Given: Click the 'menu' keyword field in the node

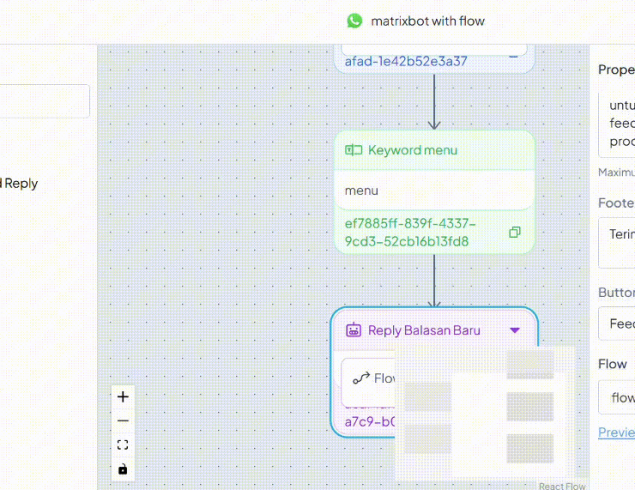Looking at the screenshot, I should tap(434, 190).
